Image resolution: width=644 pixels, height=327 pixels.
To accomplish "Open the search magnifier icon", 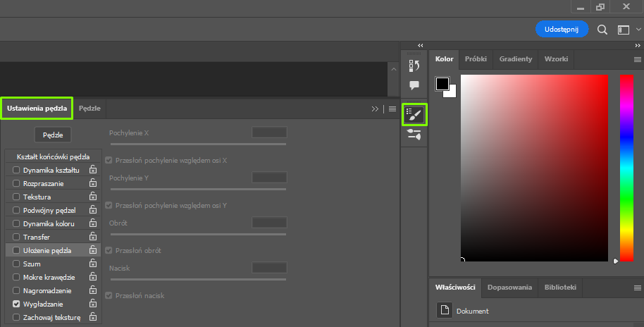I will pyautogui.click(x=602, y=30).
